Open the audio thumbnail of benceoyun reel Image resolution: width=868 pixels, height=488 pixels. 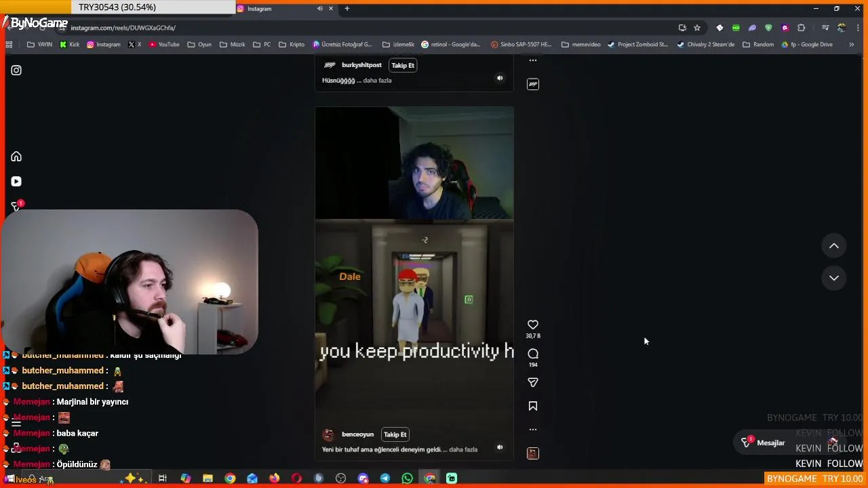click(533, 453)
